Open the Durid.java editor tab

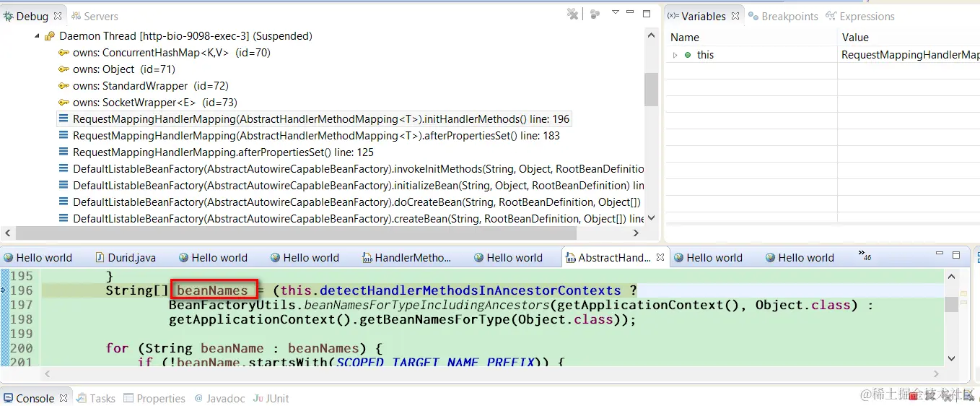click(x=125, y=258)
